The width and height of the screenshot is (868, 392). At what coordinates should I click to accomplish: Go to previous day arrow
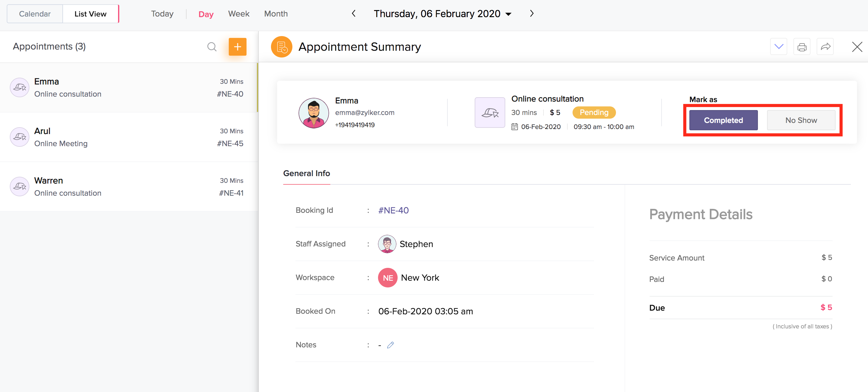(x=354, y=13)
